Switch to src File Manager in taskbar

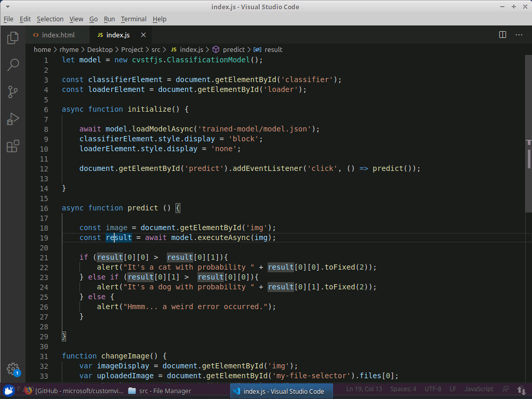point(160,391)
